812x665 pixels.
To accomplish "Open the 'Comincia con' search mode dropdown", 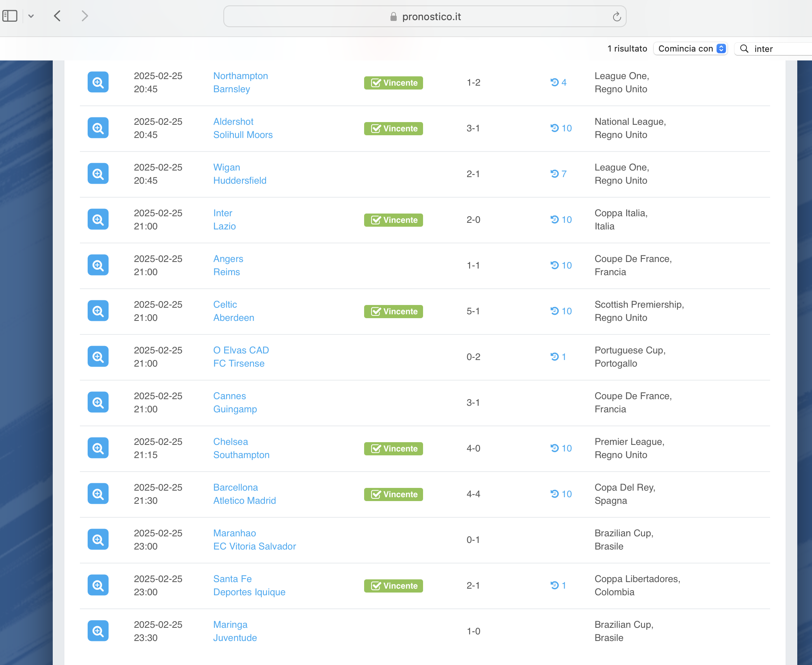I will 691,48.
